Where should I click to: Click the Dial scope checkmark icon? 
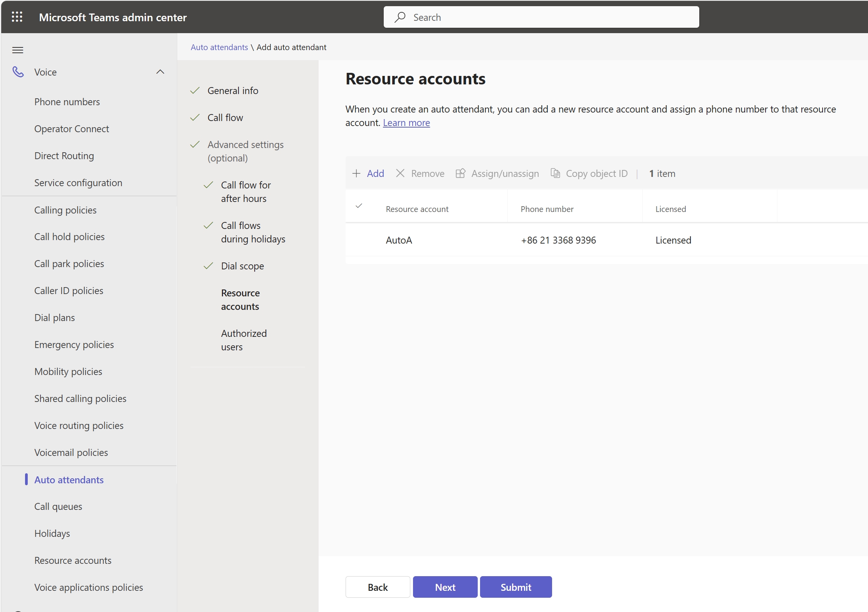pos(208,266)
